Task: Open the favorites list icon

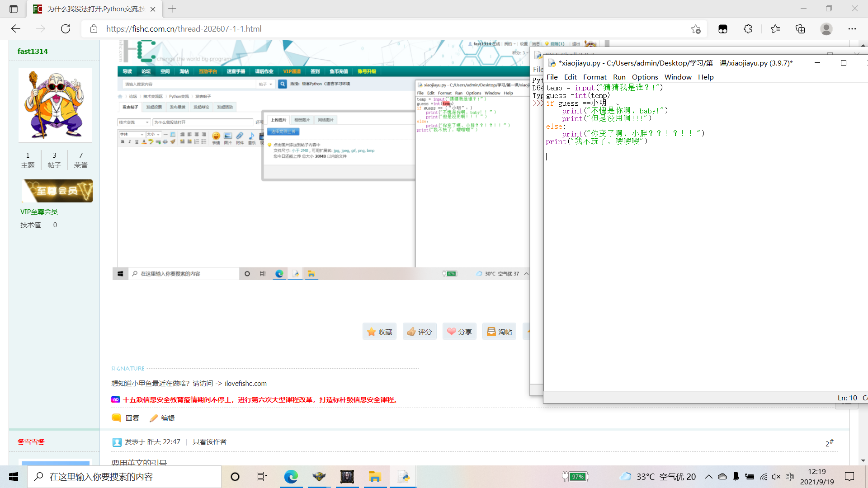Action: (x=775, y=29)
